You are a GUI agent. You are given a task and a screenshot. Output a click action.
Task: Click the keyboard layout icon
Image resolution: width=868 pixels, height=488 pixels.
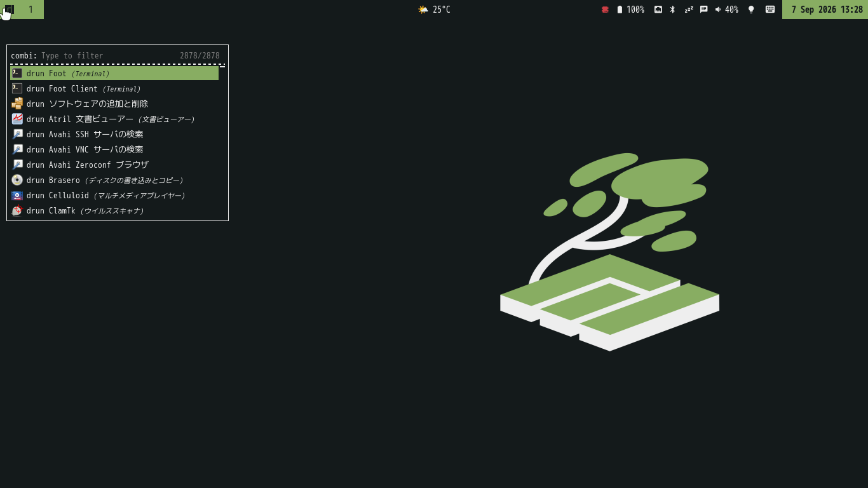tap(770, 10)
